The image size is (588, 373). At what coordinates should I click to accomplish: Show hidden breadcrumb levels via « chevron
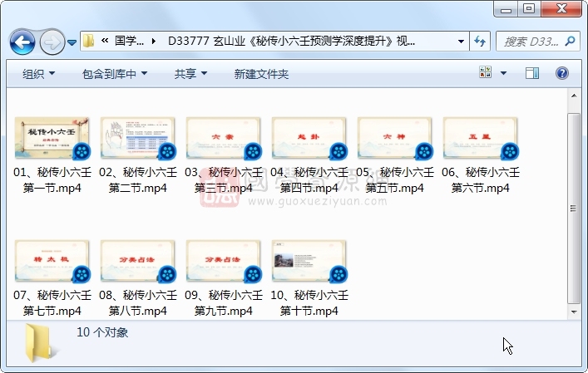tap(105, 41)
